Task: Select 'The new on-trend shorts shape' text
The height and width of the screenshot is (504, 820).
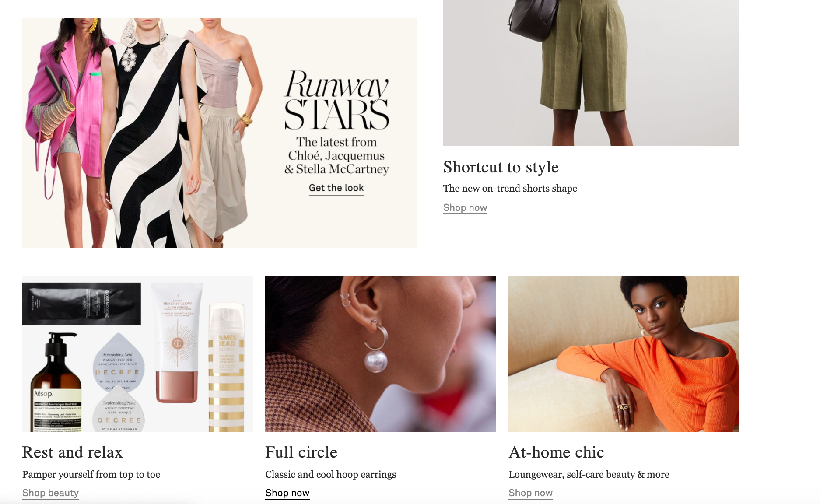Action: 510,189
